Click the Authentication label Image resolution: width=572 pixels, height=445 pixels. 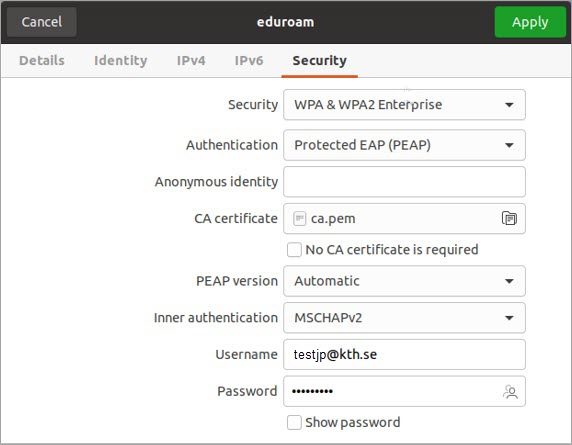[232, 145]
